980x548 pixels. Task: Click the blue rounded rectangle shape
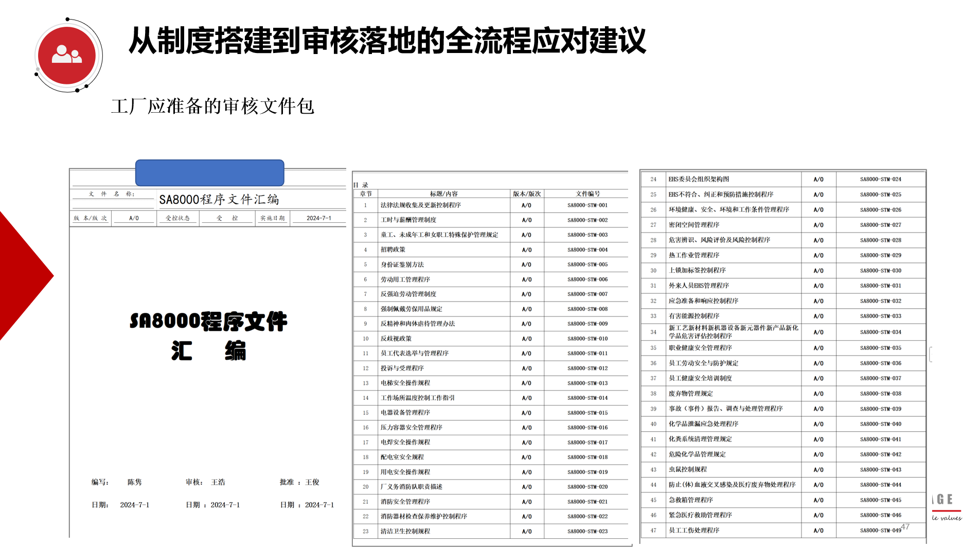pos(209,173)
